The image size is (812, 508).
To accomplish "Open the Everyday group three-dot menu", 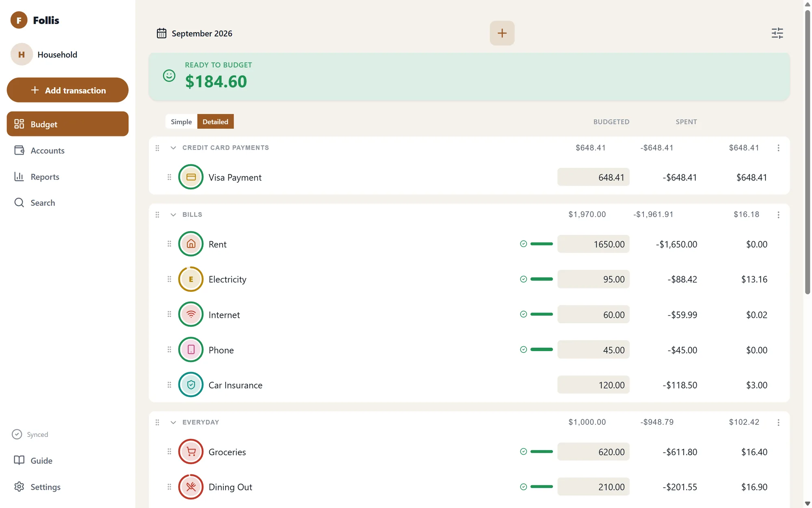I will tap(778, 423).
